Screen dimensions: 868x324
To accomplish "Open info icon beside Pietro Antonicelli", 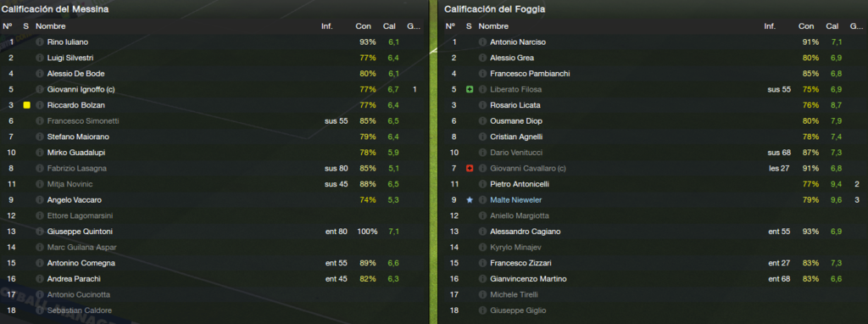I will pos(482,184).
